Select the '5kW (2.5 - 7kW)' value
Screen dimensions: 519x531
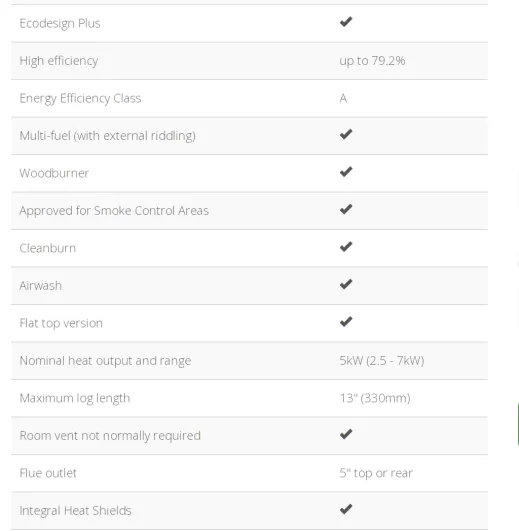click(382, 361)
